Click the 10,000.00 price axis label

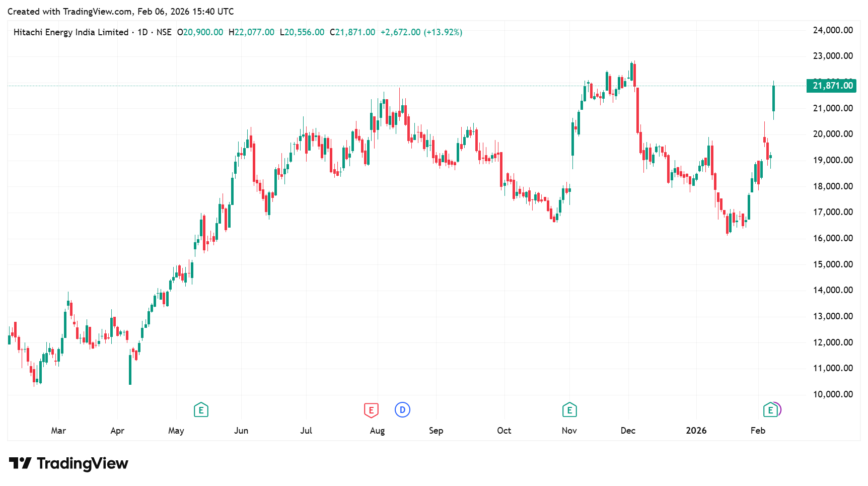(x=833, y=394)
